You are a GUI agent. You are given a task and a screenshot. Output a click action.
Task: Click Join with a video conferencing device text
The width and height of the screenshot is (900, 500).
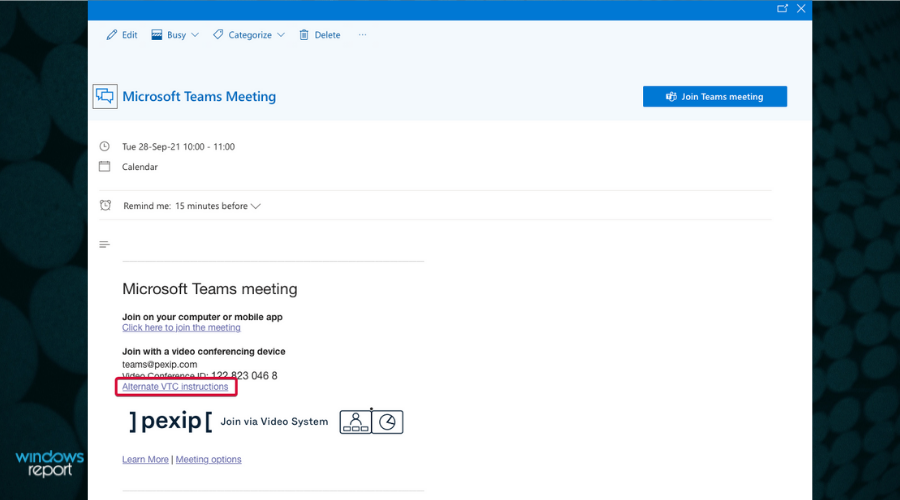coord(204,351)
